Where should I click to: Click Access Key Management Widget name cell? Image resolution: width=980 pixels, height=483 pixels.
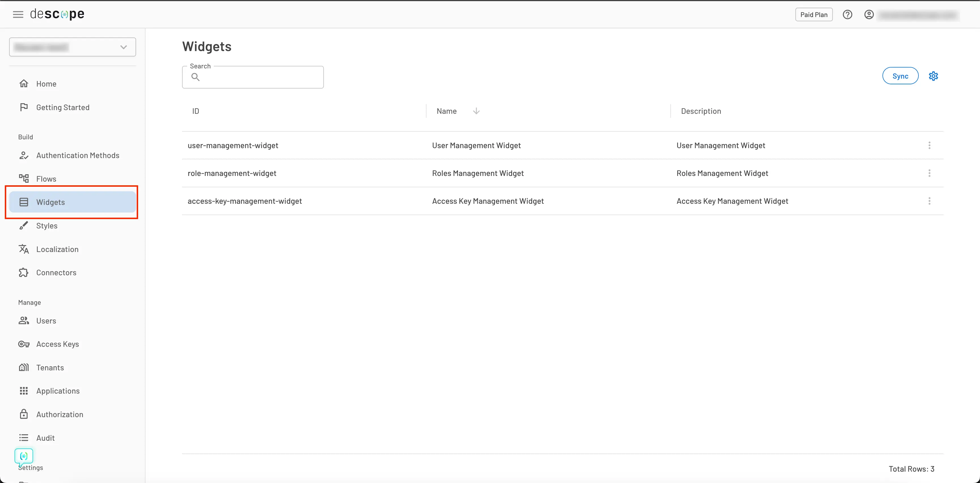tap(488, 201)
